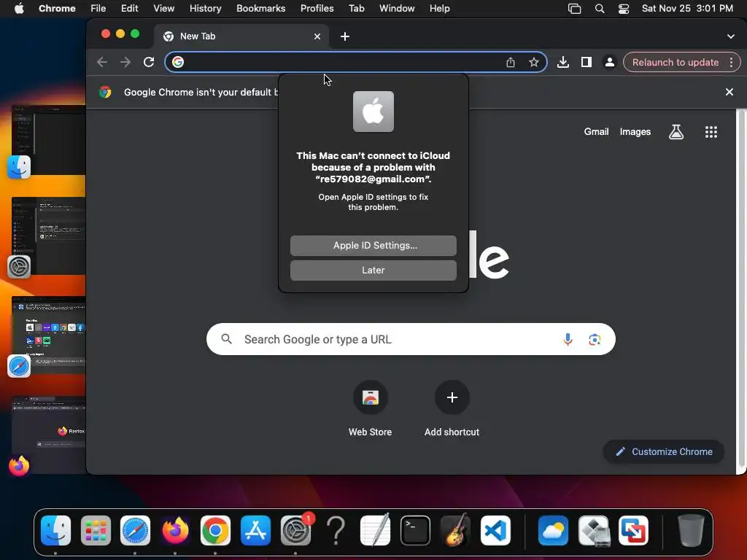The width and height of the screenshot is (747, 560).
Task: Open the View menu
Action: click(164, 9)
